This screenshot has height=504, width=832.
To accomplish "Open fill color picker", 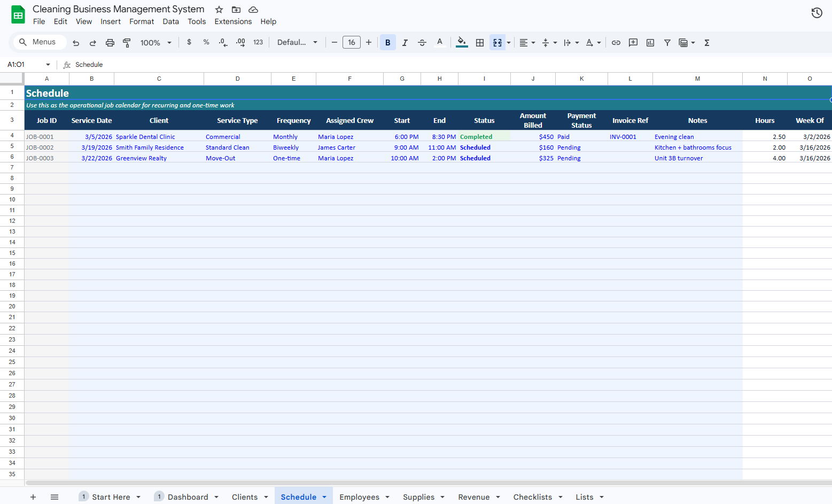I will 462,42.
